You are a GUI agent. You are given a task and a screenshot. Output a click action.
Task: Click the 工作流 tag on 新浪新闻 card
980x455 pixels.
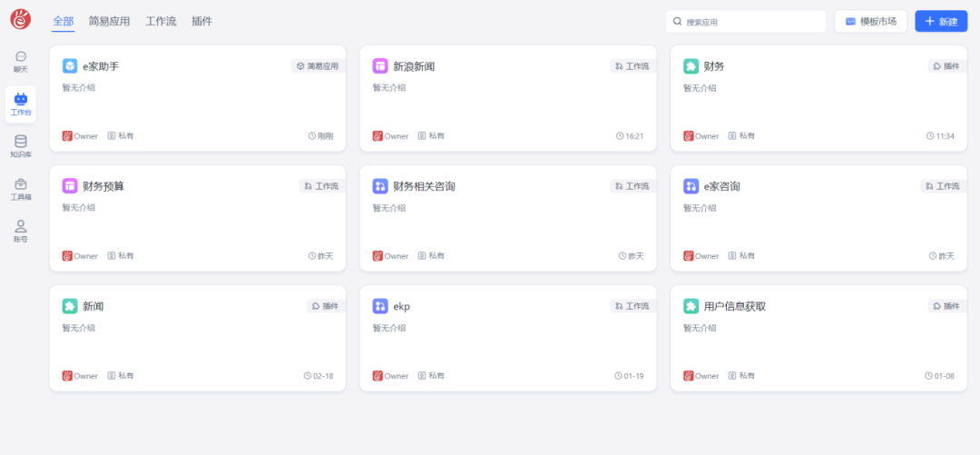[x=633, y=65]
